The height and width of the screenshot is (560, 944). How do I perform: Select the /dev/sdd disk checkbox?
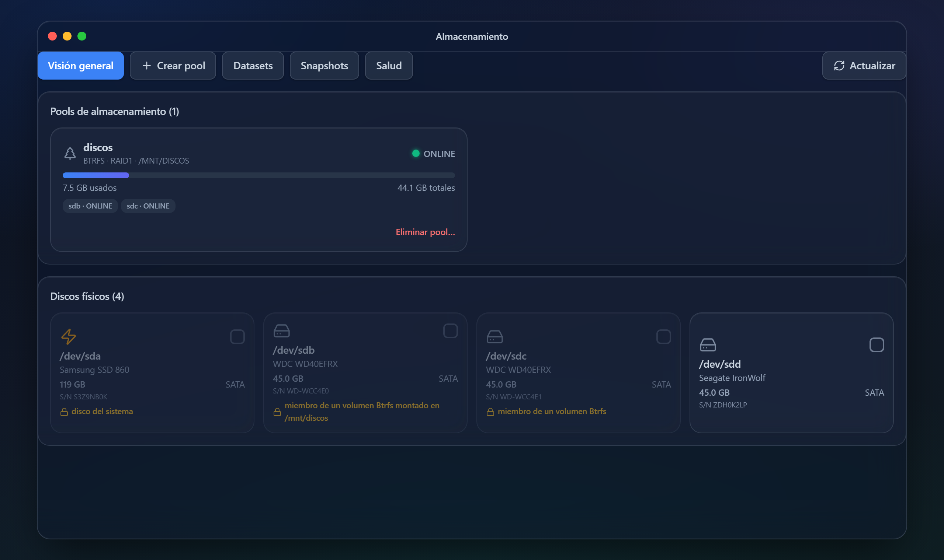pos(877,344)
